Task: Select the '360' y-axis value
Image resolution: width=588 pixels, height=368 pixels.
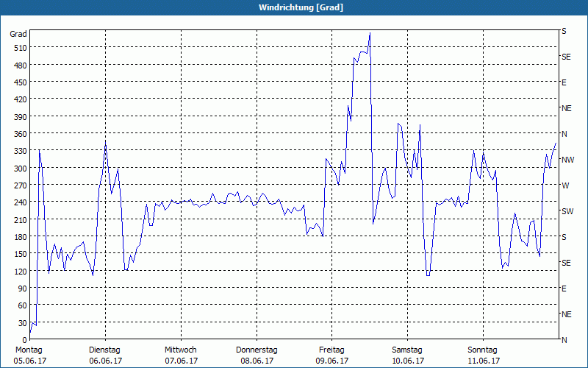Action: [x=21, y=134]
